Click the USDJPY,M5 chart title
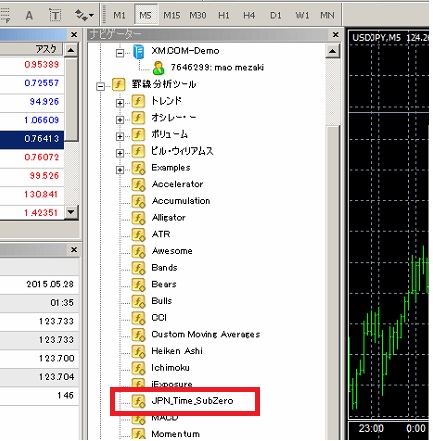 376,38
